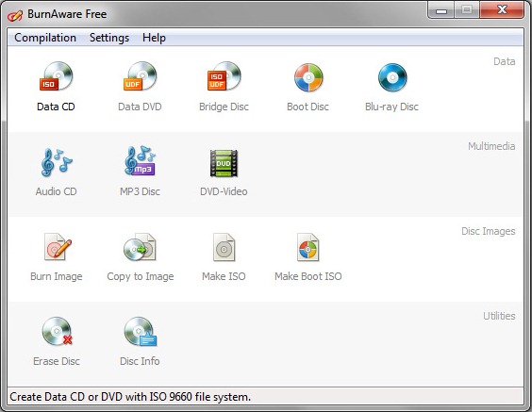Click the Burn Image label
532x412 pixels.
pyautogui.click(x=57, y=276)
